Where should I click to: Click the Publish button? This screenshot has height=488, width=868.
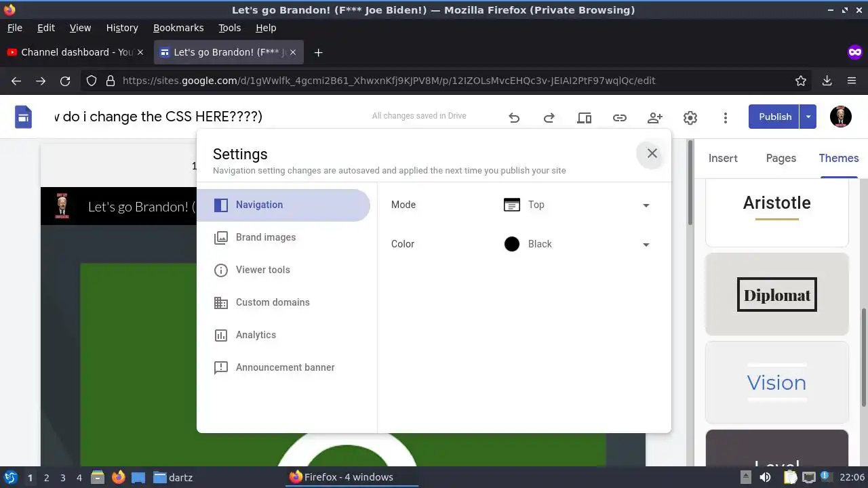[774, 117]
